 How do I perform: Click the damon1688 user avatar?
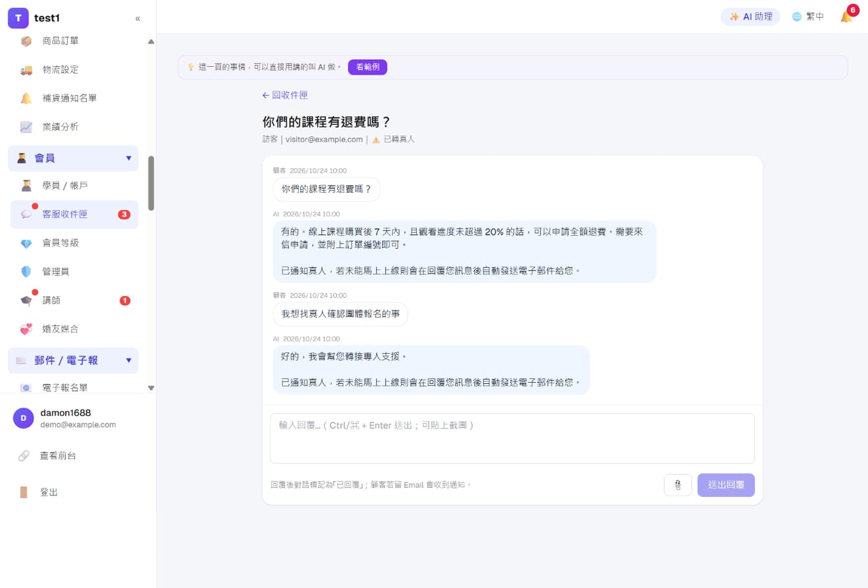point(24,418)
